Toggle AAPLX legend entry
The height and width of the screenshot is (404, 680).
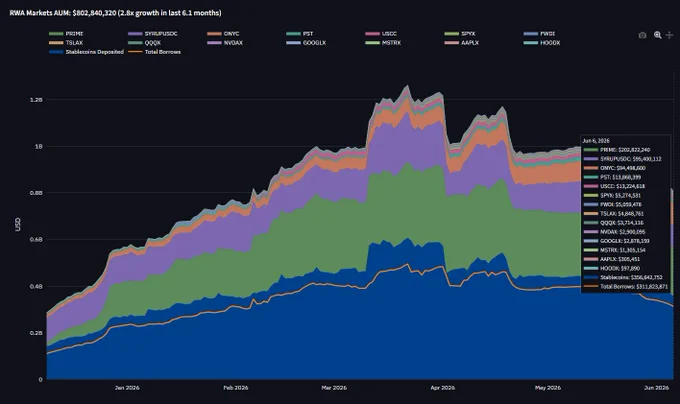pyautogui.click(x=462, y=43)
